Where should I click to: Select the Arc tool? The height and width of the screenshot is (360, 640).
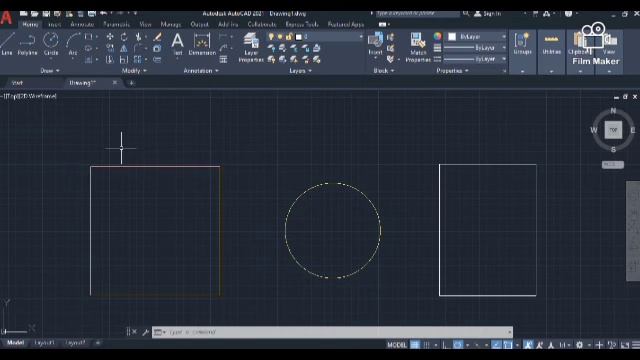tap(73, 43)
